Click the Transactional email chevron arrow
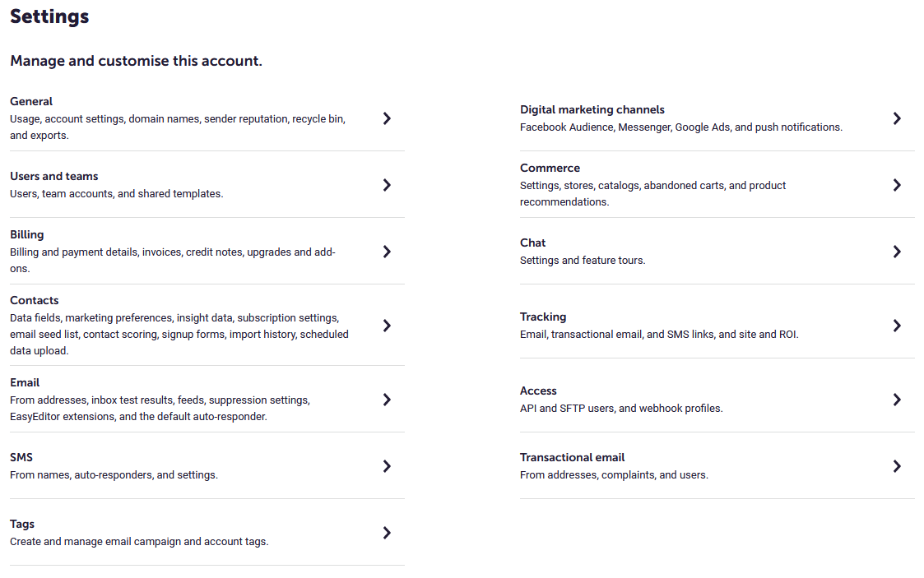 coord(896,466)
